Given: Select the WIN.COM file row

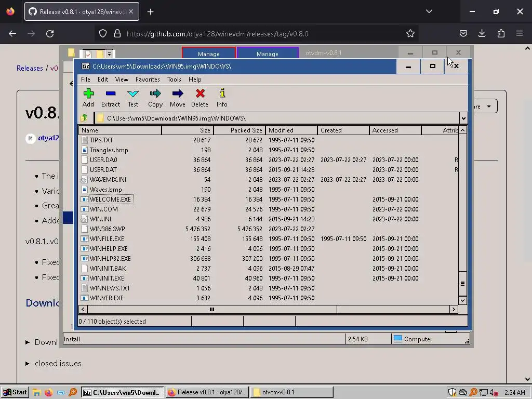Looking at the screenshot, I should 269,209.
